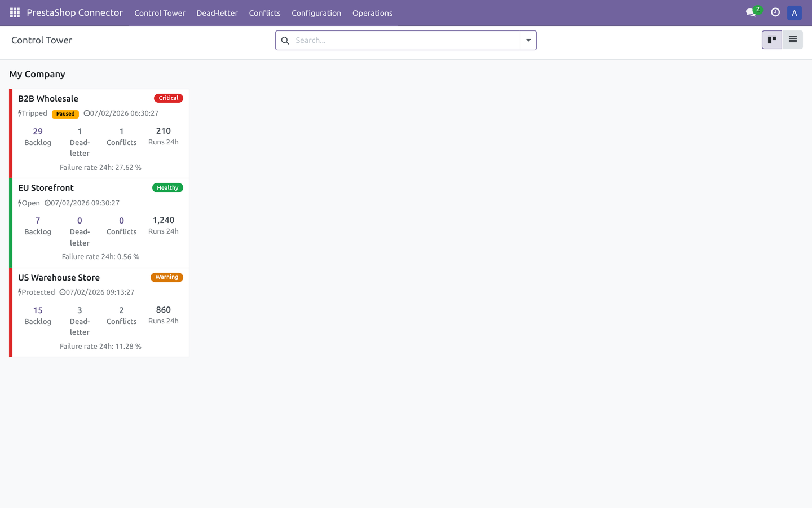Click 210 Runs 24h on B2B Wholesale

[x=164, y=136]
